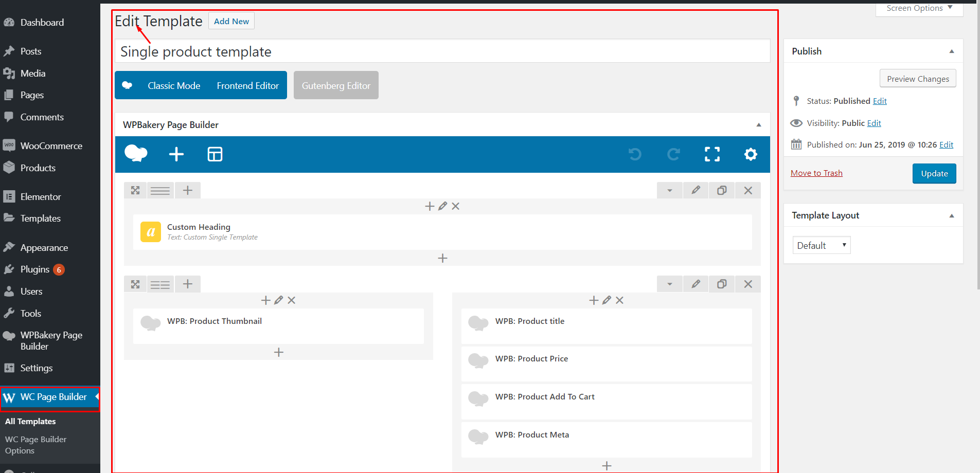Click the Add New template button

pyautogui.click(x=231, y=21)
